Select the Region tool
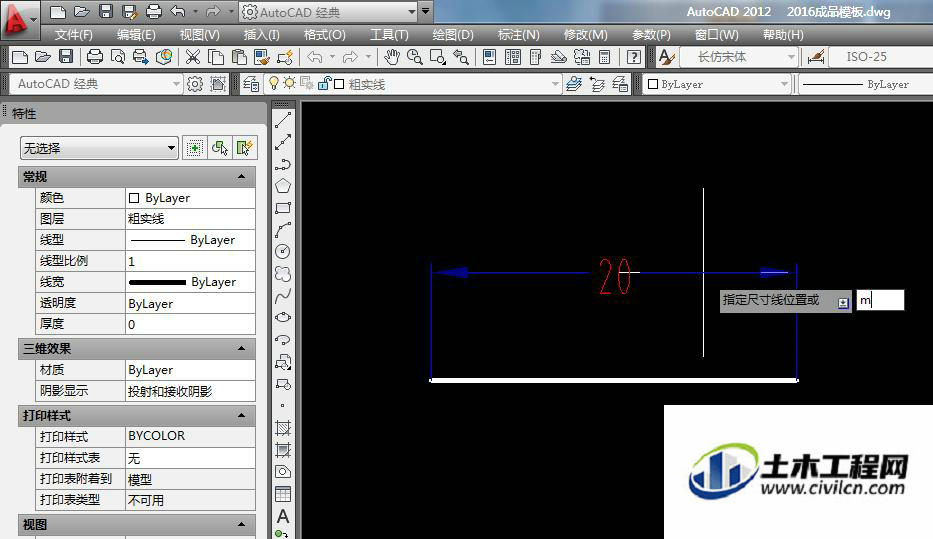The width and height of the screenshot is (933, 539). [x=283, y=472]
